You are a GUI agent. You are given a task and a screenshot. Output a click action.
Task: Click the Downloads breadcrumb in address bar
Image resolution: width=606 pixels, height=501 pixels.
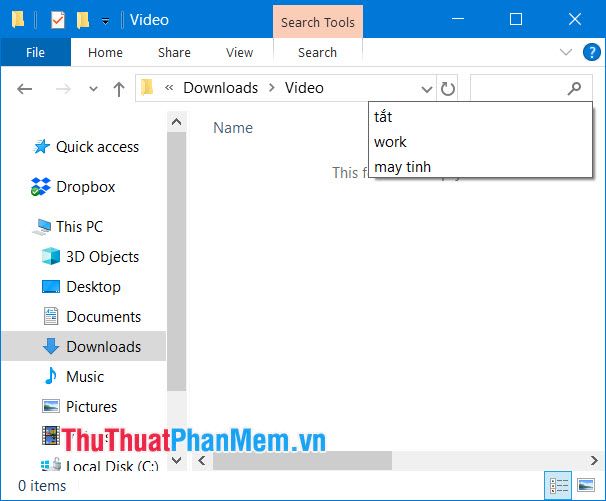220,88
